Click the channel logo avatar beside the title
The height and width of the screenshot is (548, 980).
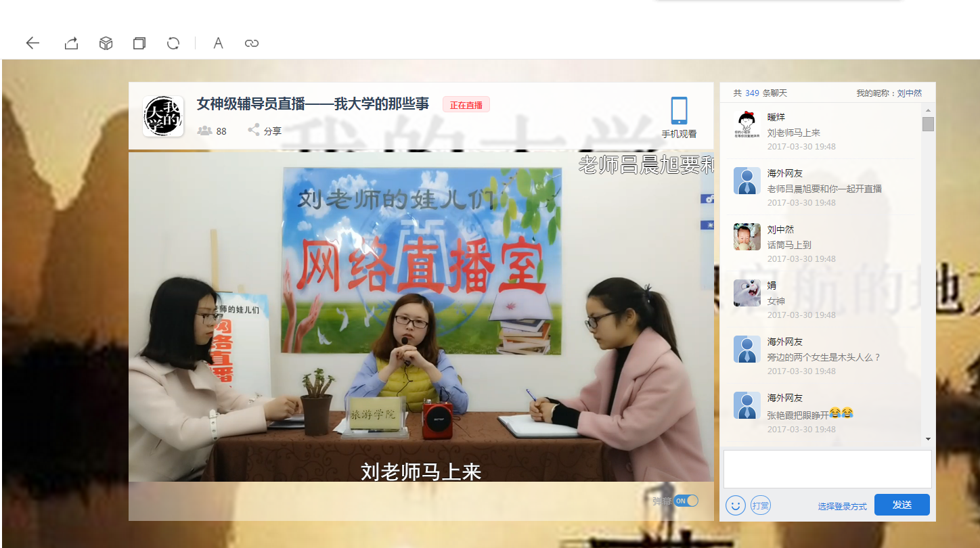click(163, 116)
